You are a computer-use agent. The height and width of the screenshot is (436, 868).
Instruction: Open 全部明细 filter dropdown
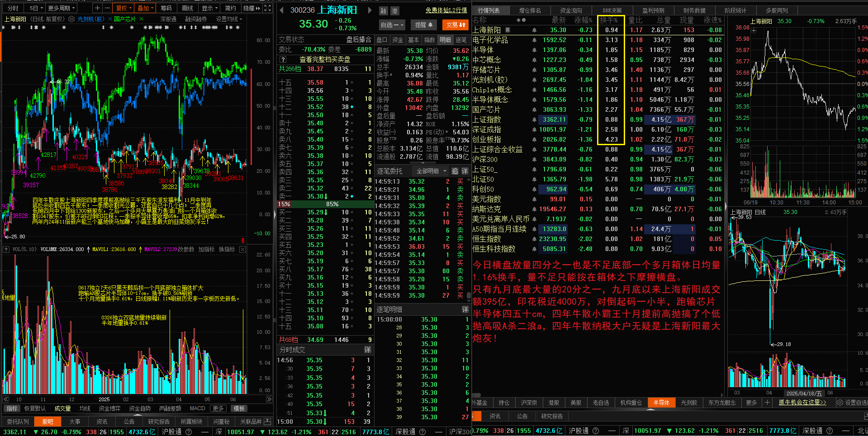[x=431, y=171]
